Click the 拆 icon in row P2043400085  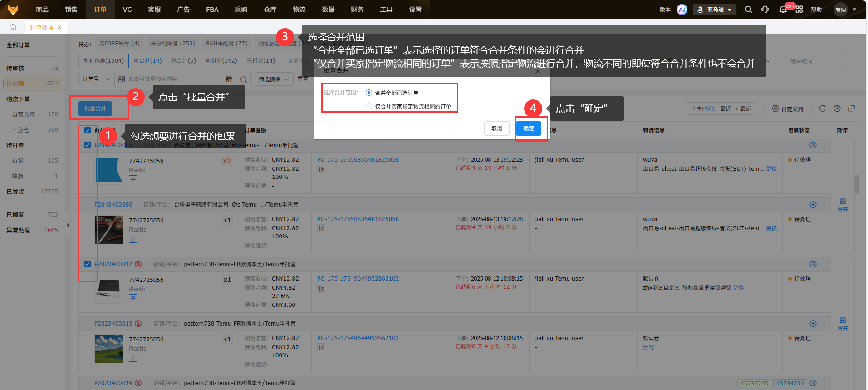[321, 169]
